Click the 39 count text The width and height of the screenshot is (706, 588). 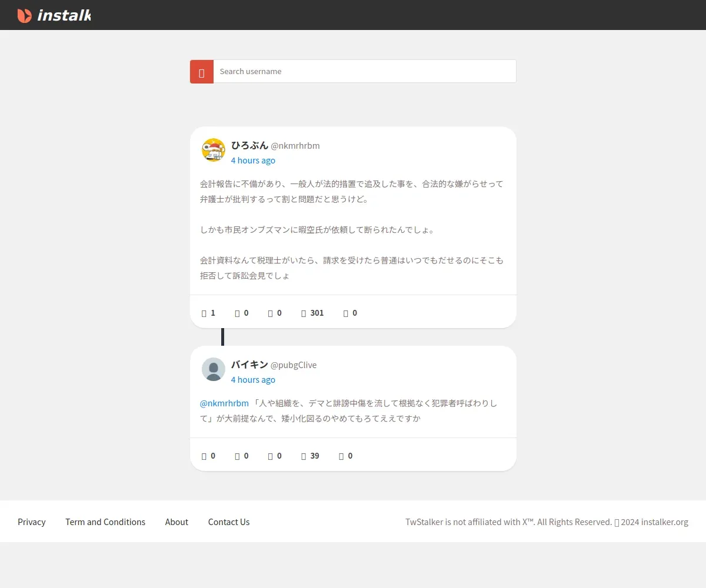[x=315, y=456]
